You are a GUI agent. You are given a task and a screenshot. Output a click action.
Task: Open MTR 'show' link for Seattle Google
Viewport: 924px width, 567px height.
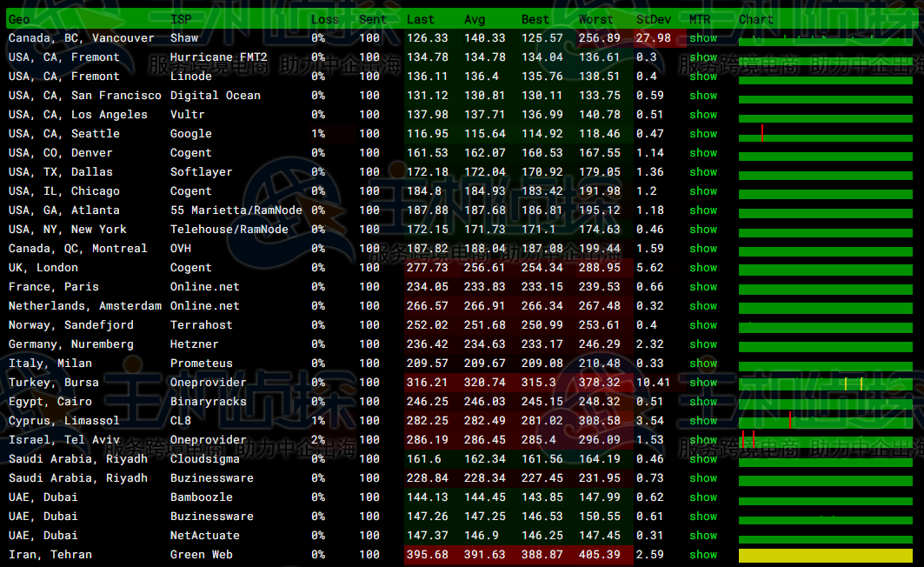[703, 134]
